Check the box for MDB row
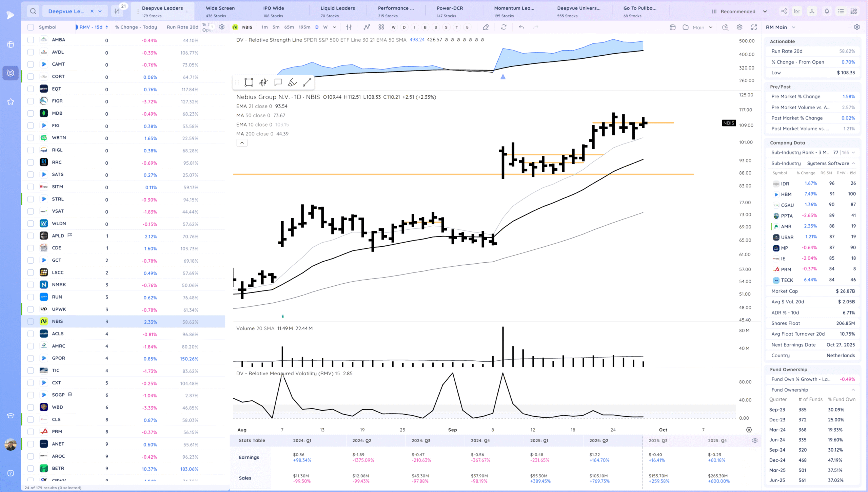The width and height of the screenshot is (868, 492). [x=31, y=113]
